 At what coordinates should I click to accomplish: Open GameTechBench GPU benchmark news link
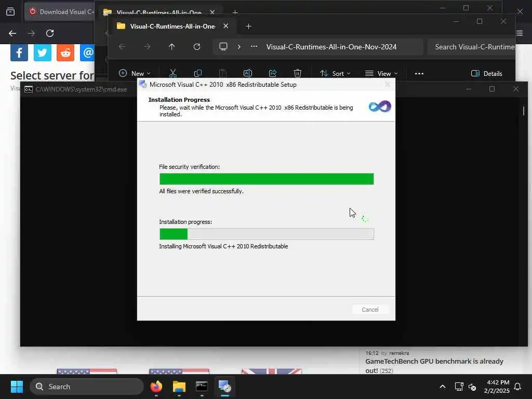click(434, 365)
